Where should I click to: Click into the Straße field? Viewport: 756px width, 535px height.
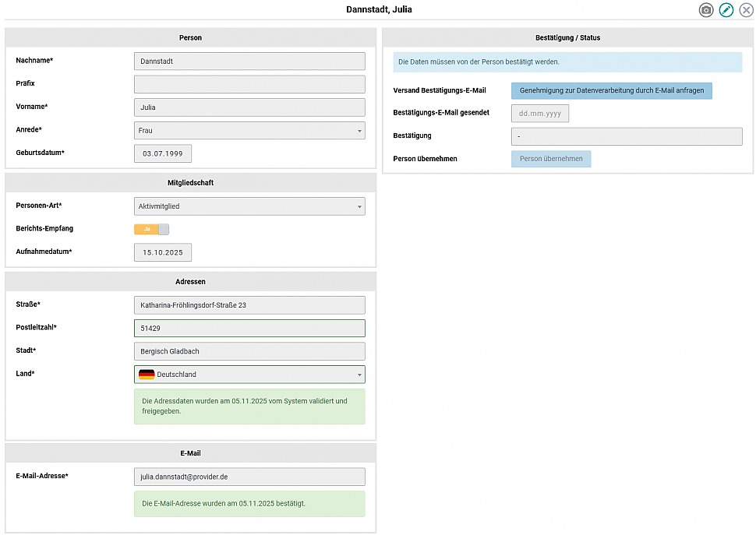(249, 305)
